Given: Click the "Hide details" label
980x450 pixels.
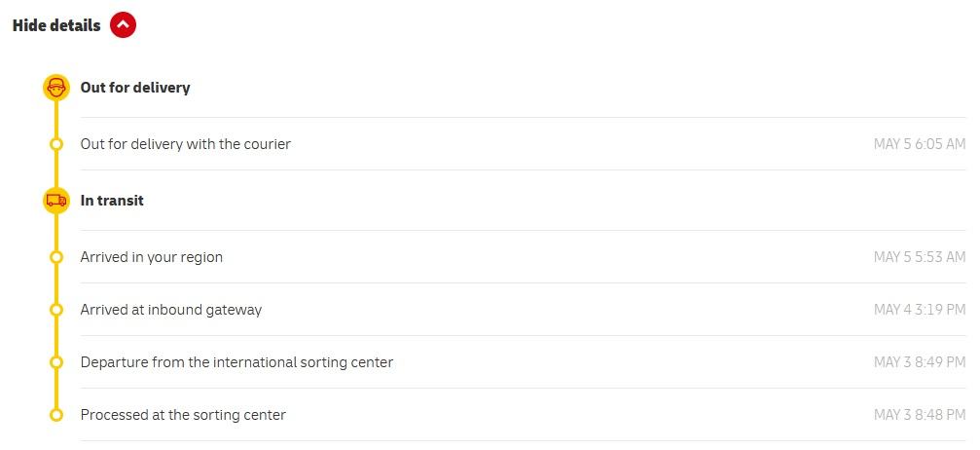Looking at the screenshot, I should 56,26.
